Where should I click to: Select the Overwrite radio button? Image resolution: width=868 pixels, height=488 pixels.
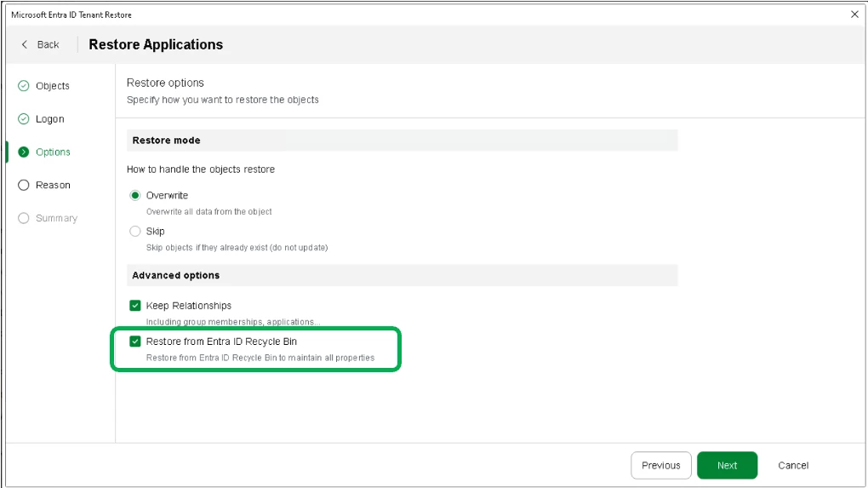click(x=135, y=196)
